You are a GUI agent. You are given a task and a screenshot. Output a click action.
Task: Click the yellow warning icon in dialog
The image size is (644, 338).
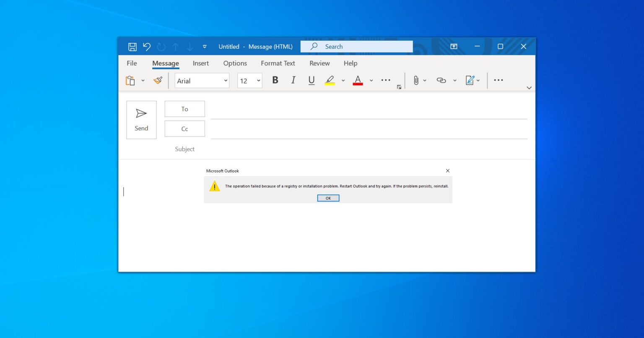pos(215,186)
